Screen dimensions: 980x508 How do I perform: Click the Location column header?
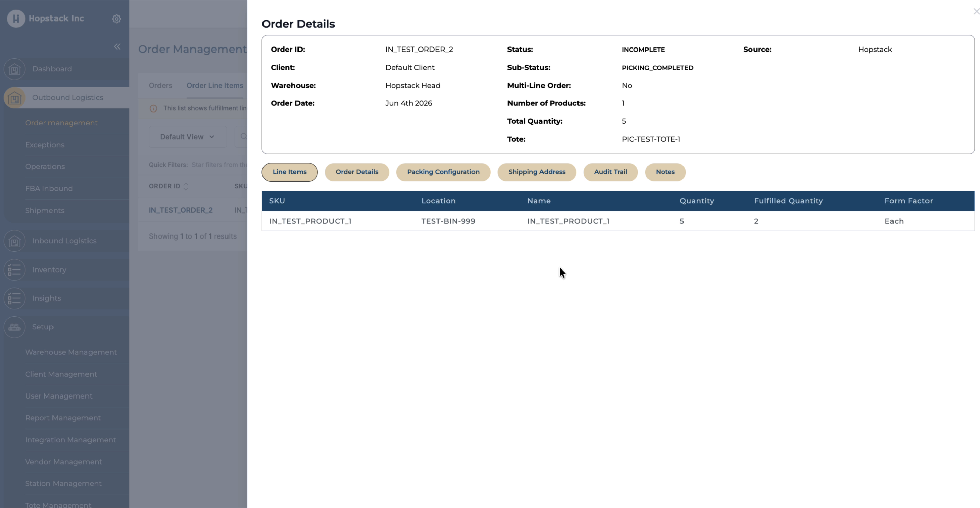(x=438, y=201)
